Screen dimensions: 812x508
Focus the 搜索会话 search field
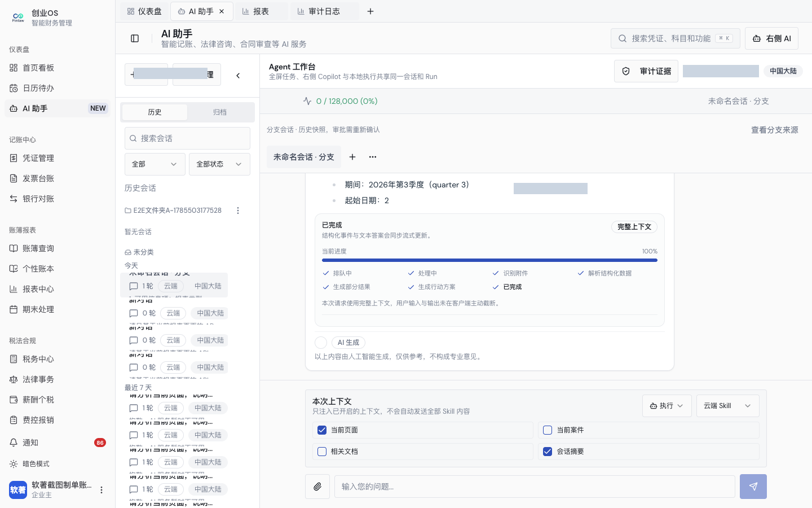coord(187,138)
